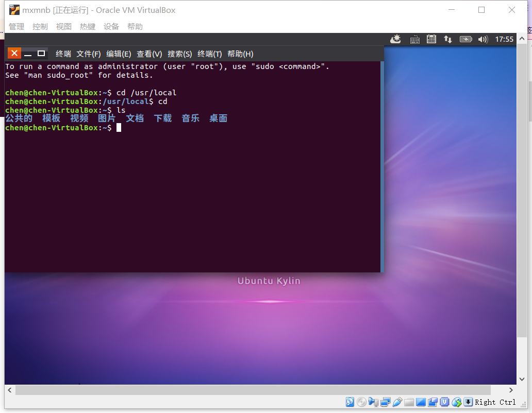
Task: Open the terminal 文件(F) menu
Action: point(89,54)
